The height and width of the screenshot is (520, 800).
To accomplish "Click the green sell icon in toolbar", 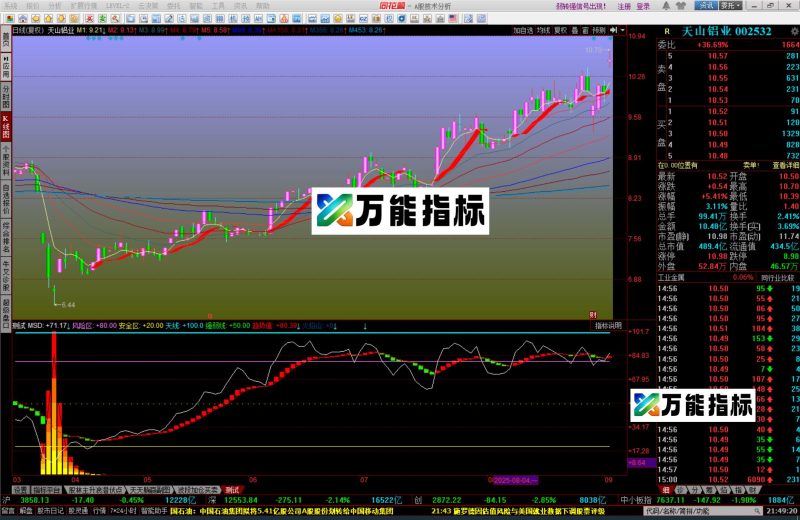I will [103, 19].
